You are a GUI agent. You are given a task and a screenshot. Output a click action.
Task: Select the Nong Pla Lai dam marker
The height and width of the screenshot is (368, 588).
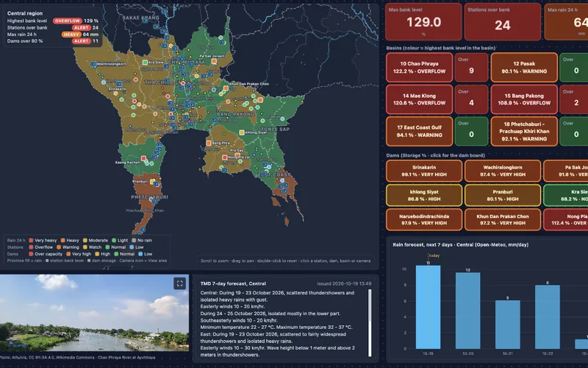pos(224,158)
